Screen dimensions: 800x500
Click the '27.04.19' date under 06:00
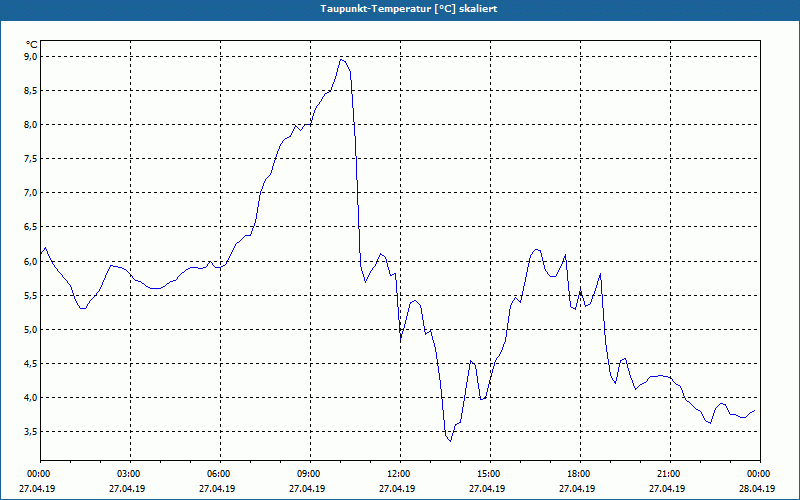pyautogui.click(x=217, y=488)
